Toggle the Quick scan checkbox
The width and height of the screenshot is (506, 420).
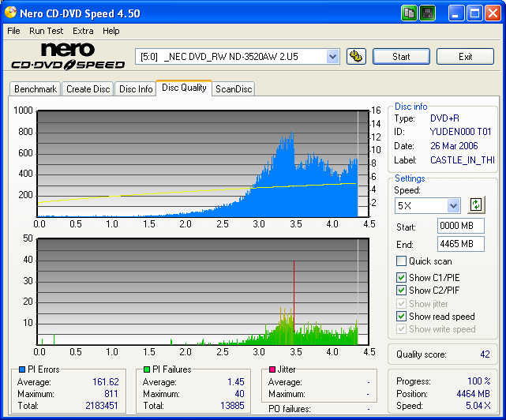[x=401, y=261]
